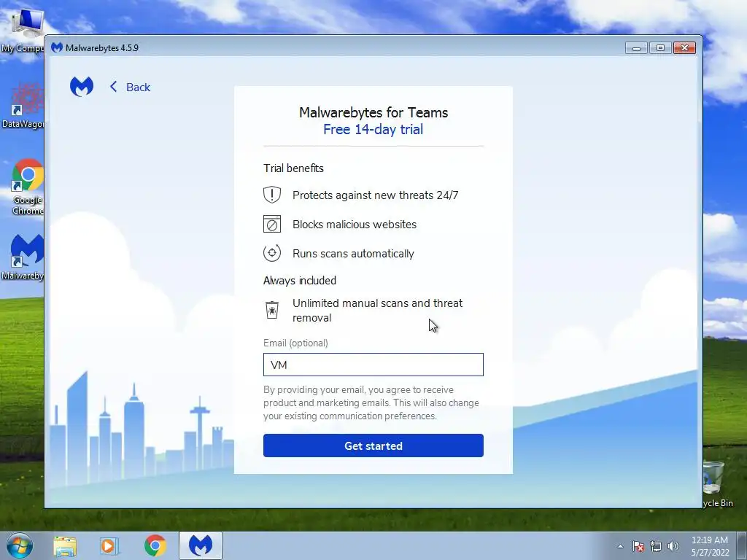Click the Back chevron arrow
Viewport: 747px width, 560px height.
coord(113,87)
